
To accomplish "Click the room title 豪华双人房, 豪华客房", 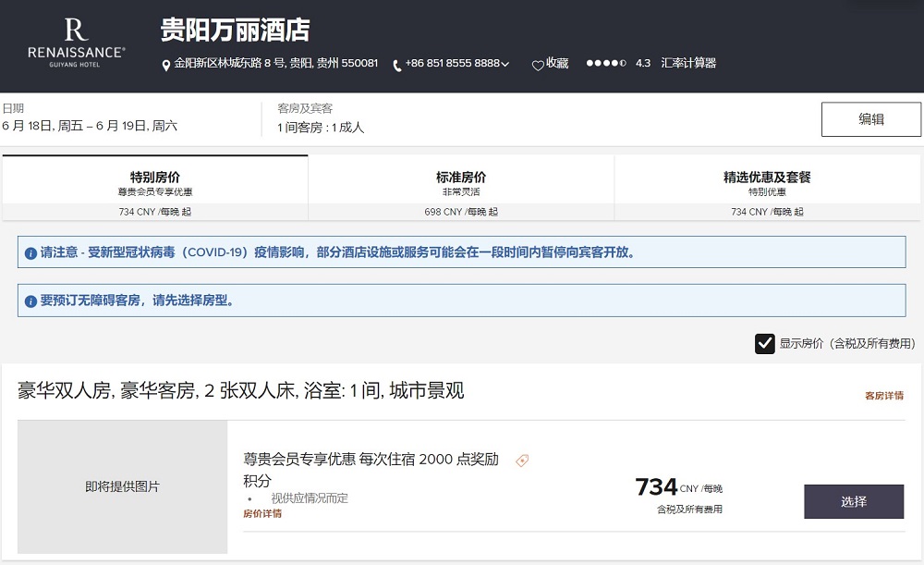I will click(241, 390).
